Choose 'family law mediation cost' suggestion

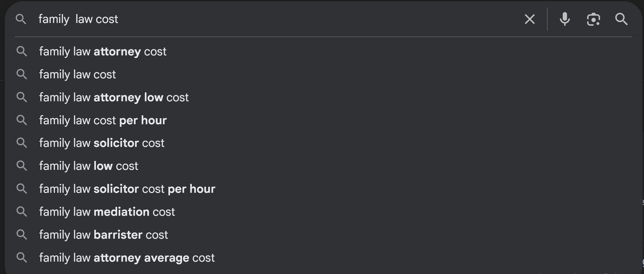click(107, 212)
